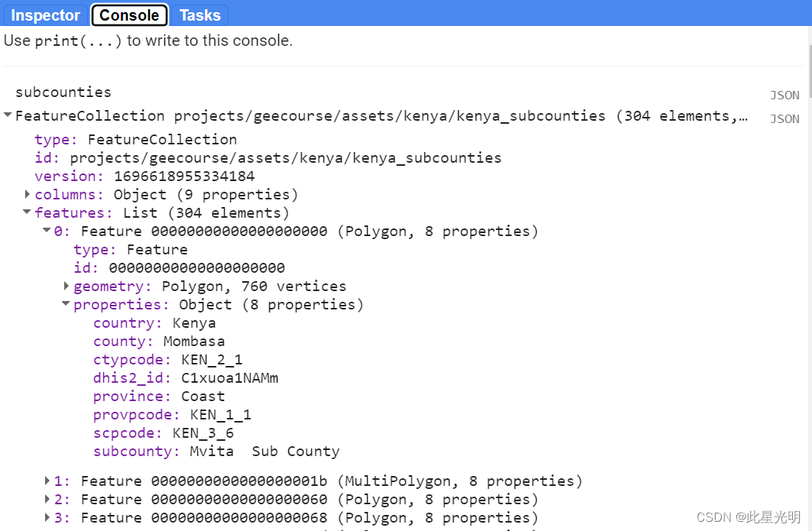Screen dimensions: 812x531
Task: Select the Console tab
Action: (x=128, y=15)
